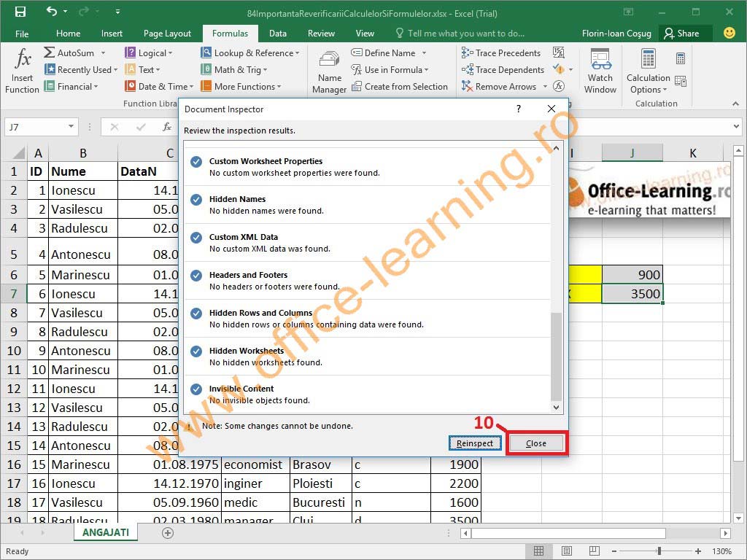Expand the Remove Arrows dropdown arrow

[546, 87]
